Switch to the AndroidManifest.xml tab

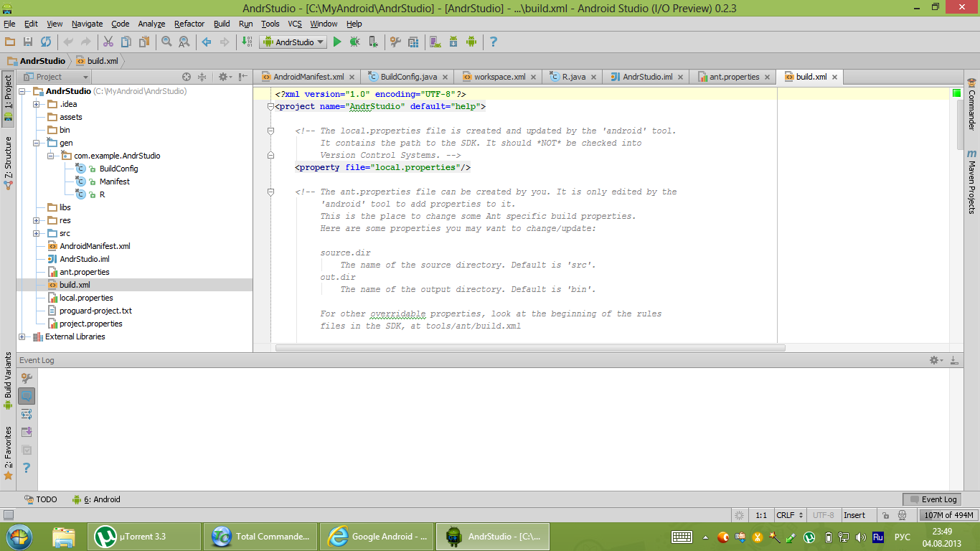tap(307, 77)
